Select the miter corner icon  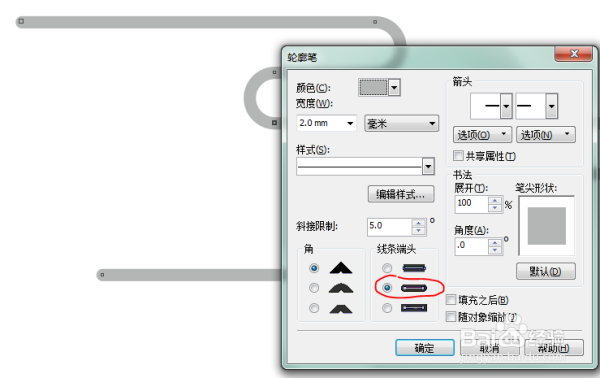341,268
